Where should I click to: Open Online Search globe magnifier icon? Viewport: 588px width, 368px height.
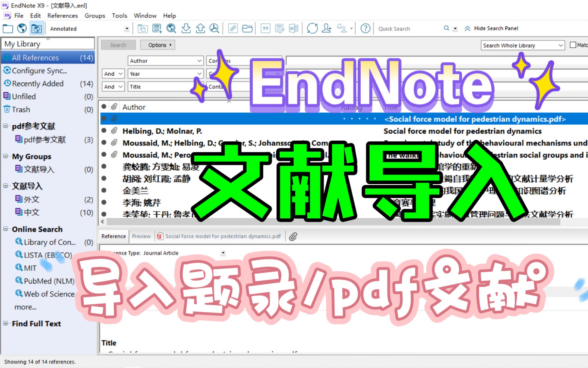(x=171, y=29)
